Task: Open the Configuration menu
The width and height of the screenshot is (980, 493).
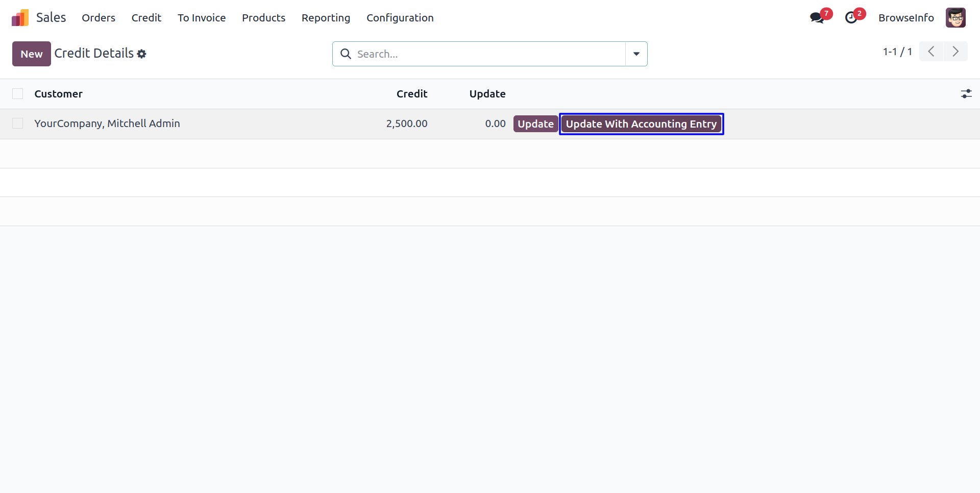Action: pyautogui.click(x=400, y=18)
